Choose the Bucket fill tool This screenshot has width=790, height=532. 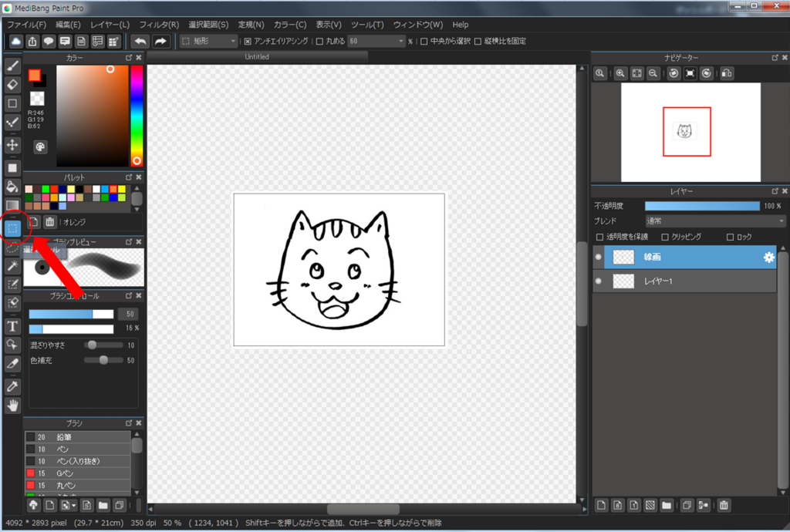tap(12, 187)
